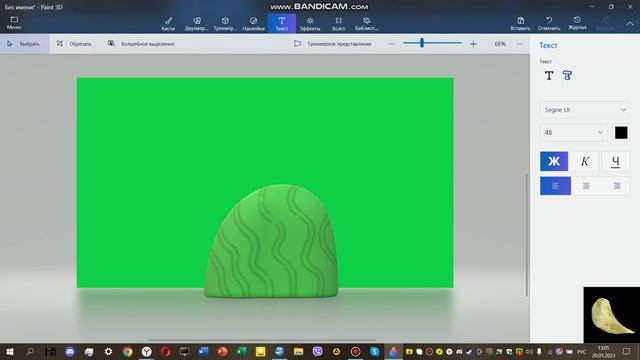Open the Холст (Canvas) tool
The image size is (640, 360).
[x=338, y=24]
